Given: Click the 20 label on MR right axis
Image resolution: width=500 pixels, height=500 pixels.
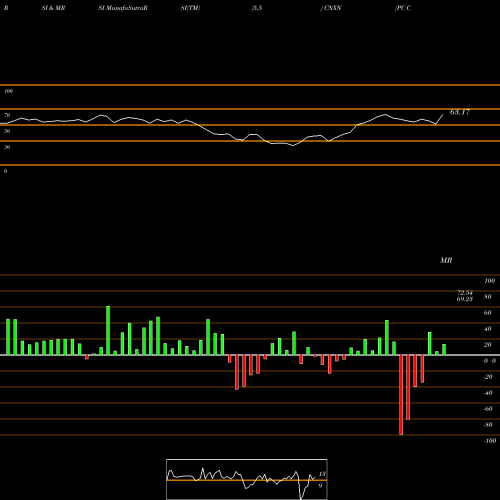Looking at the screenshot, I should pyautogui.click(x=488, y=345).
